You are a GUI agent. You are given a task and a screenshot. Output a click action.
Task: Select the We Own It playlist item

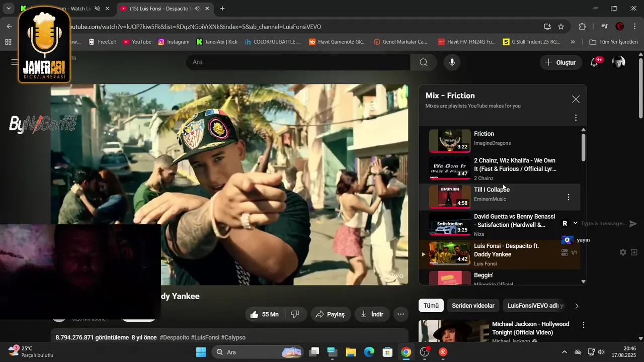(x=499, y=168)
